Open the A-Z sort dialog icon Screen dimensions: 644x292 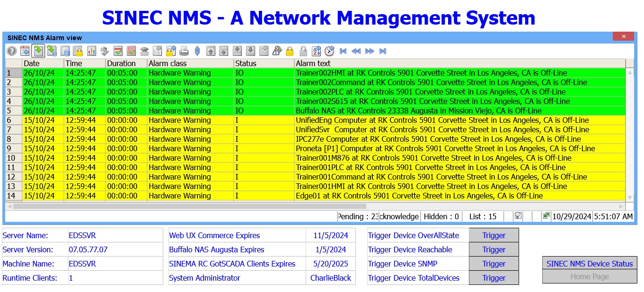(x=316, y=51)
